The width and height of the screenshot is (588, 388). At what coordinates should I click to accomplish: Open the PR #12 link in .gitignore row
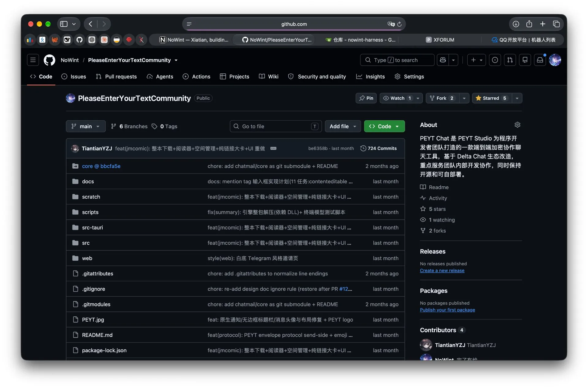click(344, 289)
